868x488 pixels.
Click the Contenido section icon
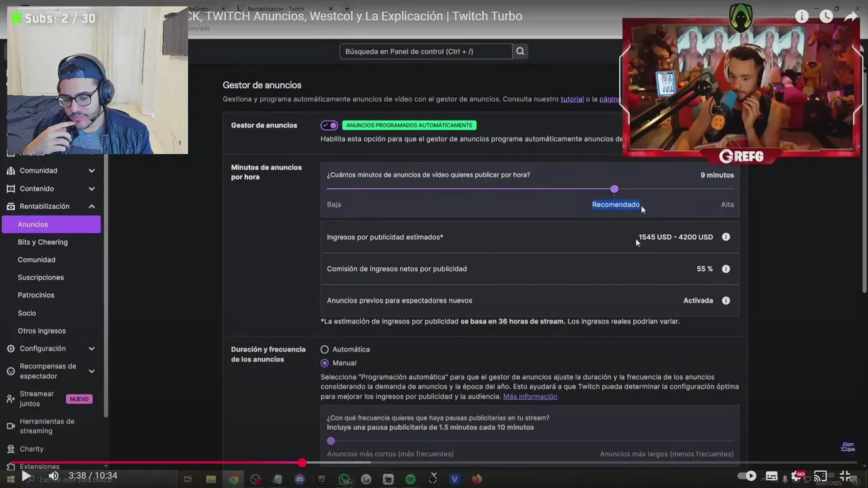10,188
